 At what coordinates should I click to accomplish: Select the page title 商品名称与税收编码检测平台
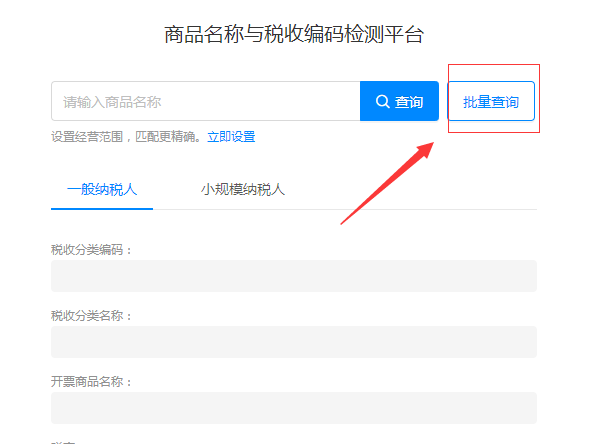tap(294, 34)
